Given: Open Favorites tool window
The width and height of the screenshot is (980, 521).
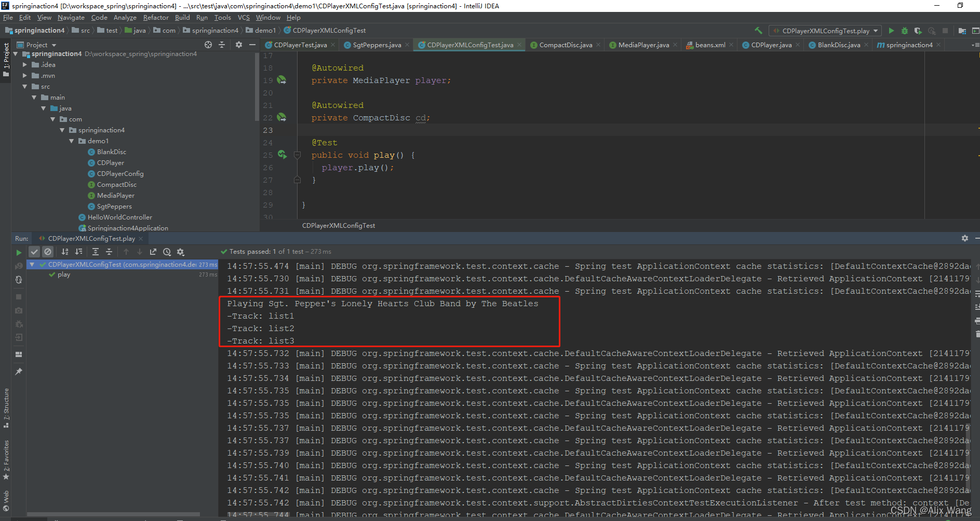Looking at the screenshot, I should 6,459.
